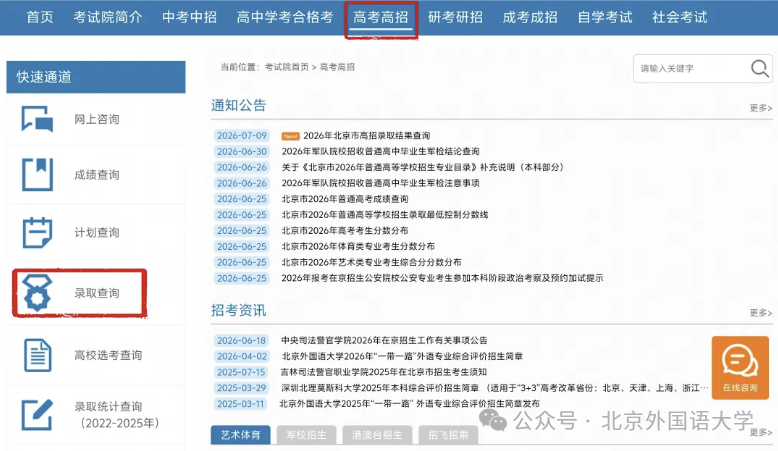
Task: Open 更多 link for 通知公告
Action: click(x=761, y=108)
